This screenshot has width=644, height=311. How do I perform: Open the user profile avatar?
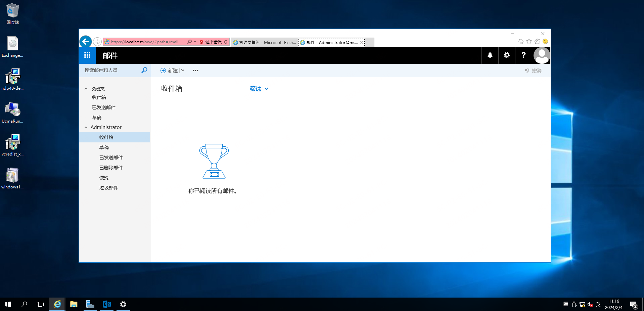tap(542, 55)
